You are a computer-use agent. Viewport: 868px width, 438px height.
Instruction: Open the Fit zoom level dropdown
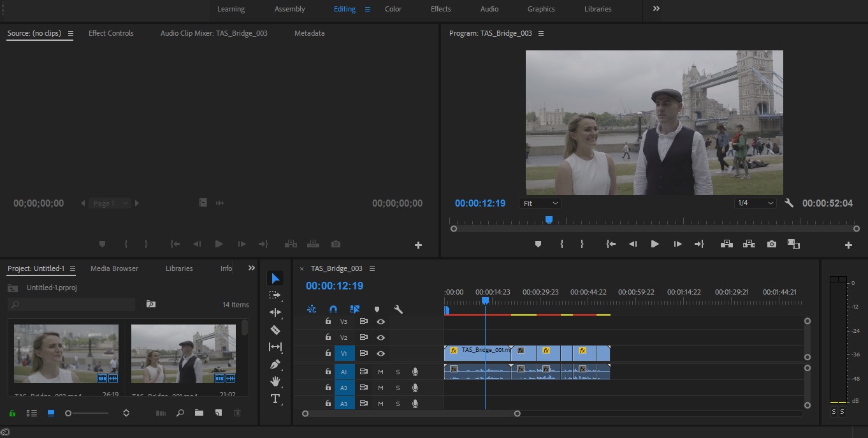540,203
